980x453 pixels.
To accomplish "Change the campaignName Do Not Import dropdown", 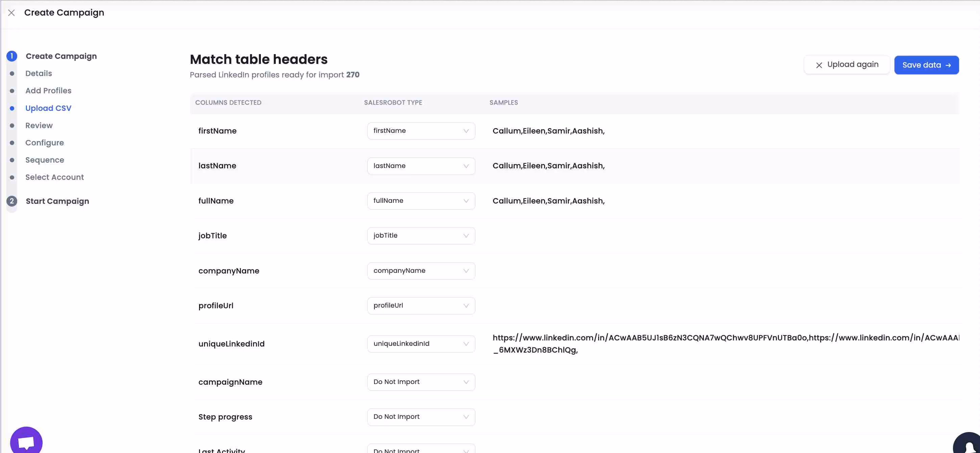I will tap(421, 382).
